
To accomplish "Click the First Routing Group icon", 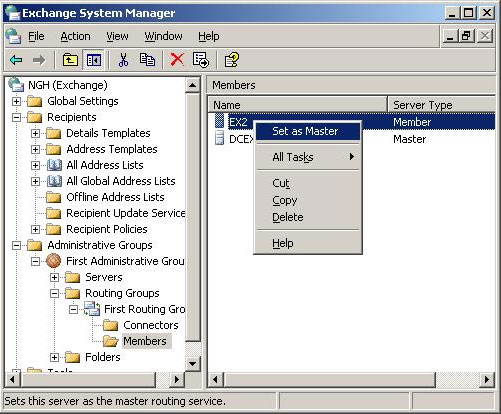I will [92, 309].
